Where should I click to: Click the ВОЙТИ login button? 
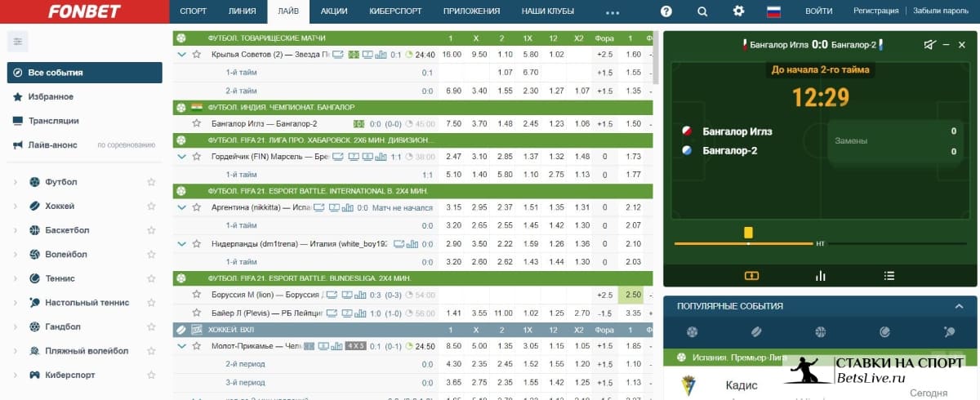coord(818,11)
